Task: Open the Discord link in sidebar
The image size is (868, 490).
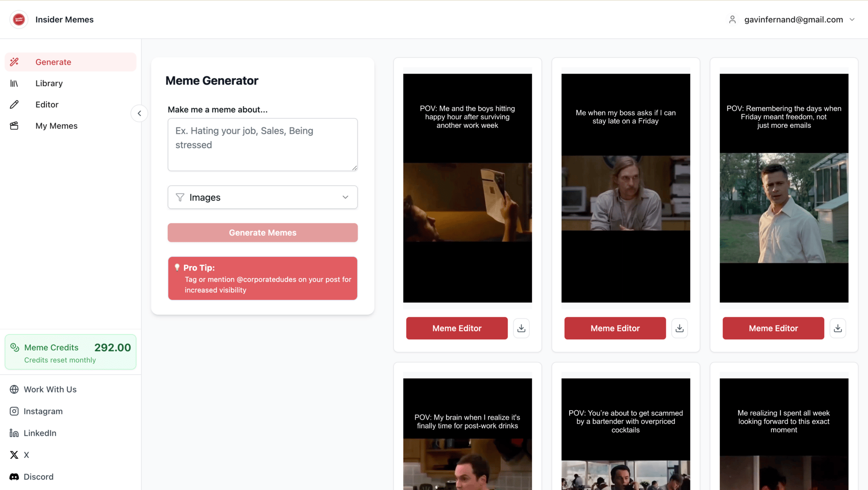Action: (38, 477)
